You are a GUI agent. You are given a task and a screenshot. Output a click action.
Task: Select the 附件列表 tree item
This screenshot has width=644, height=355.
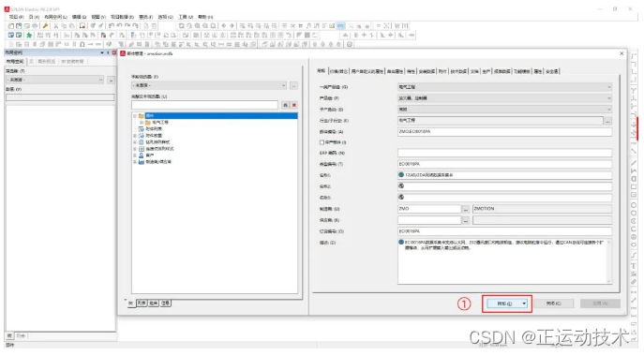point(154,129)
